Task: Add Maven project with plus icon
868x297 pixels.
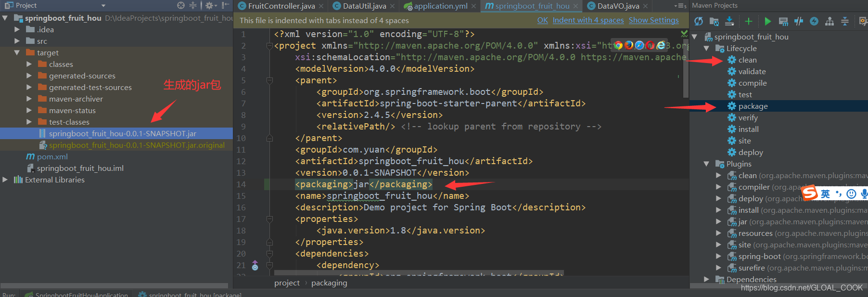Action: (748, 21)
